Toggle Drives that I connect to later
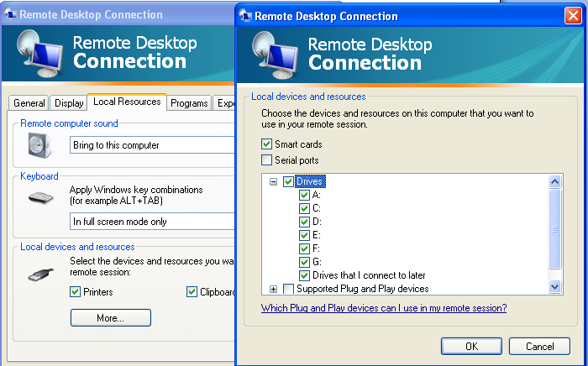Image resolution: width=588 pixels, height=366 pixels. (x=304, y=275)
